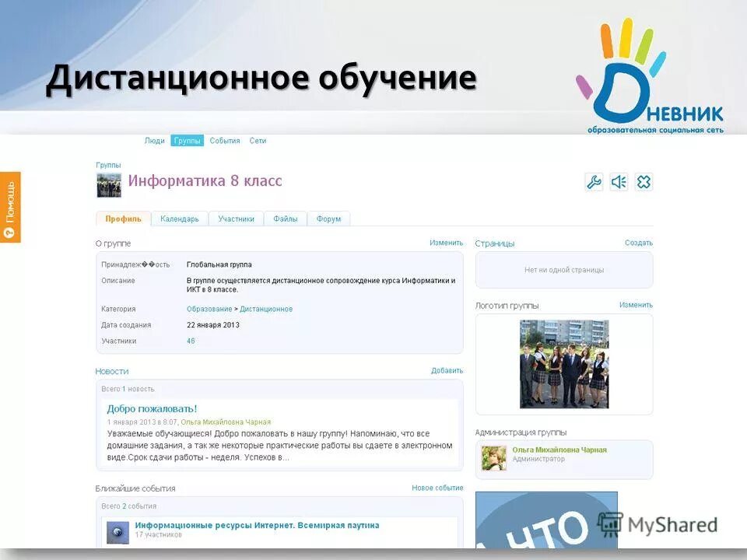
Task: Open group settings via wrench icon
Action: (x=594, y=181)
